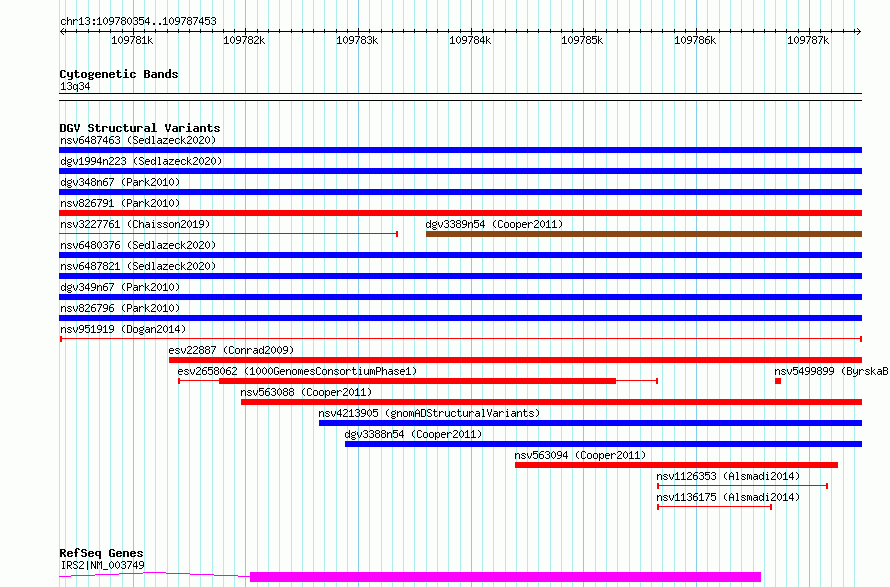Open the dgv3388n54 (Cooper2011) label
890x587 pixels.
(413, 434)
